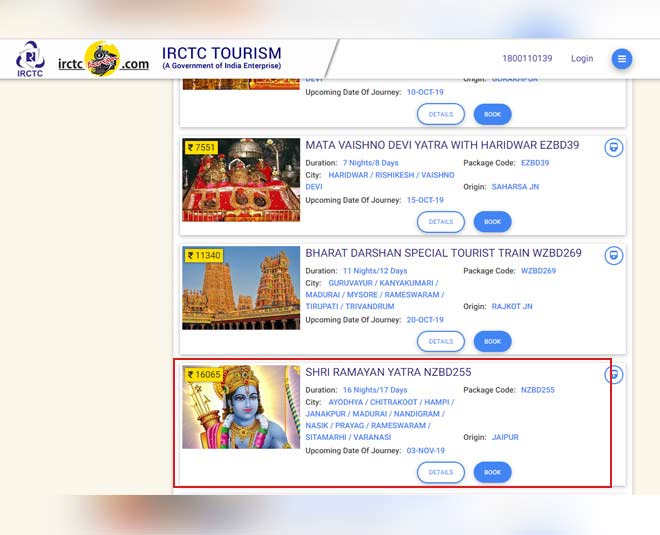
Task: Click the ₹ 7551 price tag
Action: (201, 147)
